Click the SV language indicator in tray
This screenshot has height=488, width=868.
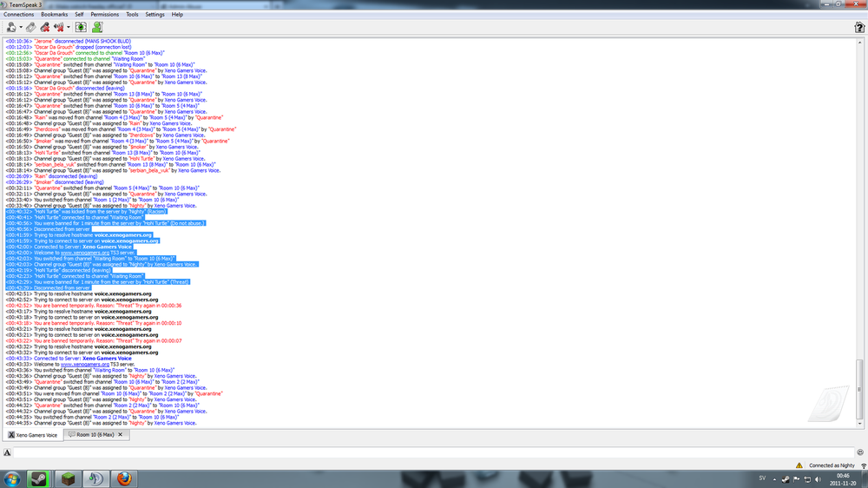click(762, 478)
